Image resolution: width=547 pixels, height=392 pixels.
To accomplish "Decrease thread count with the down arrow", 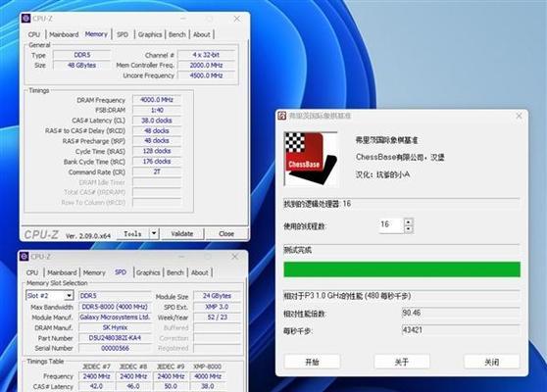I will pos(408,229).
